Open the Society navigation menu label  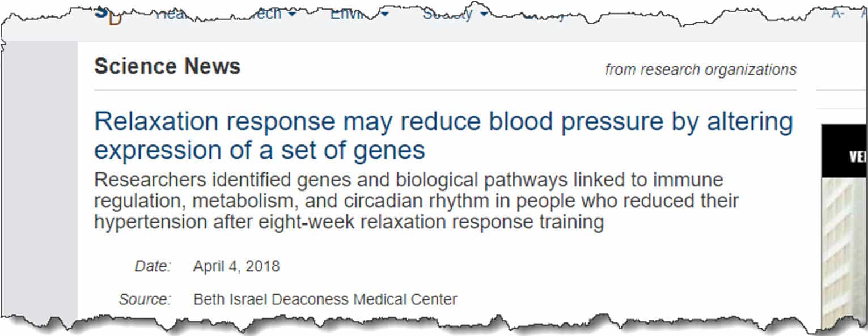pos(448,14)
